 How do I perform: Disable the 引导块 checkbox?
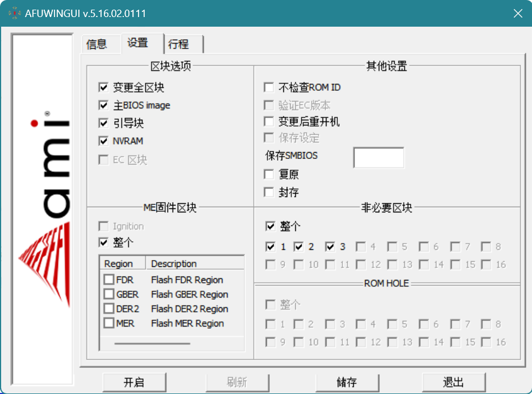click(x=103, y=123)
